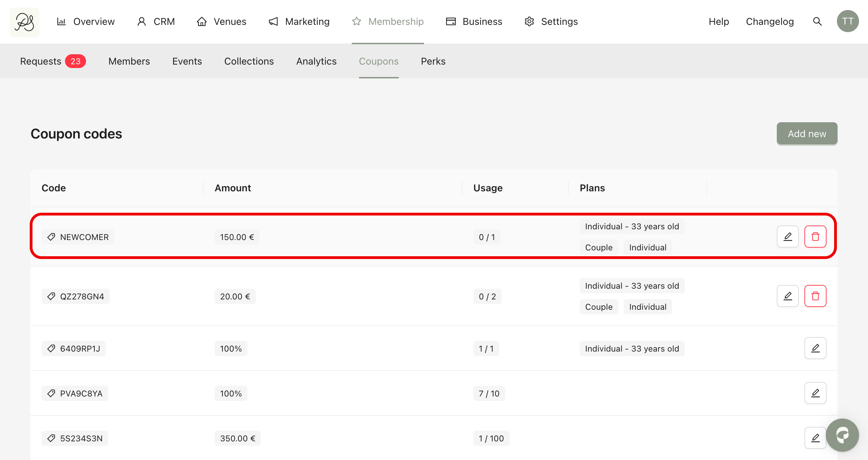Open the Help link

(x=719, y=21)
